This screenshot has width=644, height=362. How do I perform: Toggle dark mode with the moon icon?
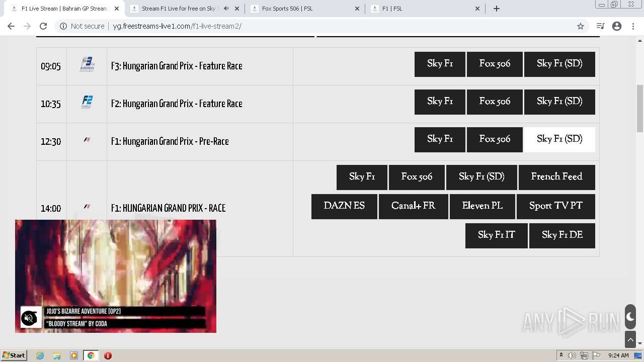click(x=630, y=317)
